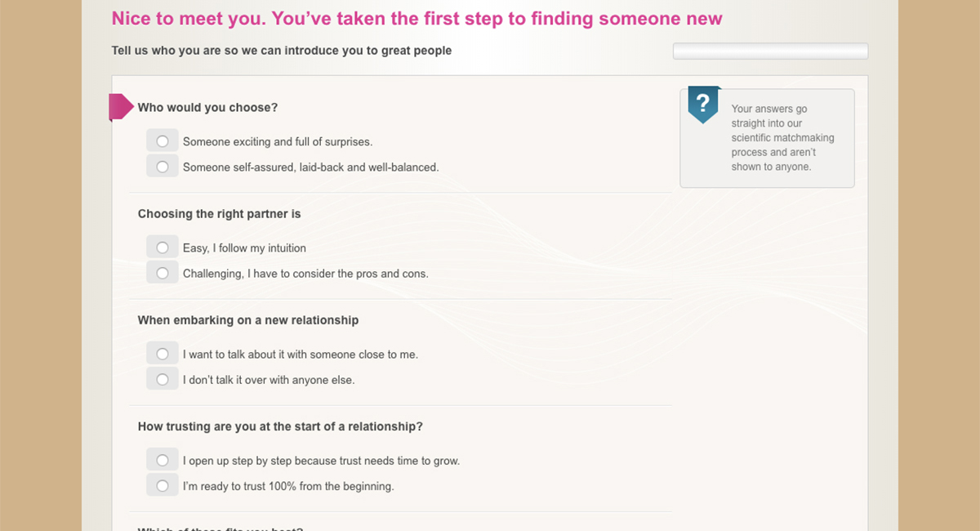The width and height of the screenshot is (980, 531).
Task: Click the 'Your answers go straight' help text
Action: 782,137
